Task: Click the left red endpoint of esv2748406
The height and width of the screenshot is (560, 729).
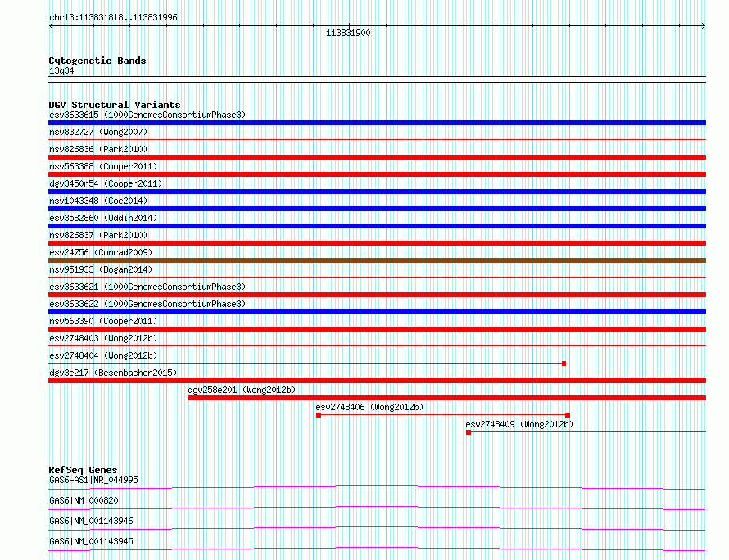Action: point(319,415)
